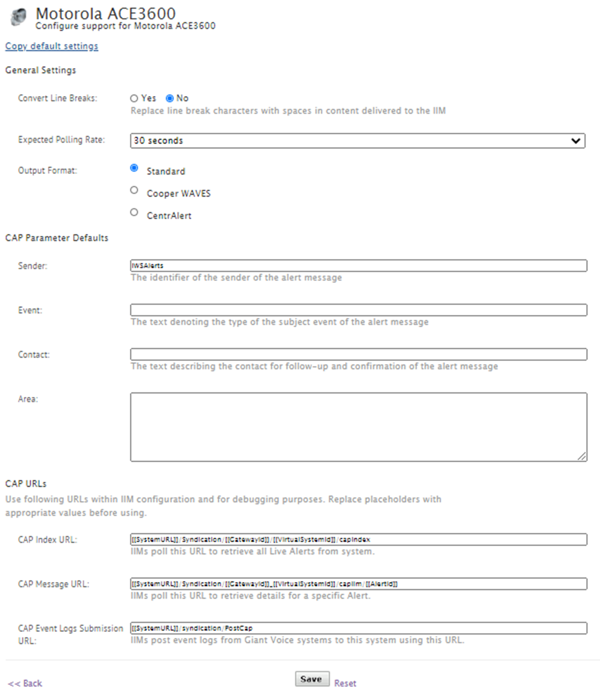600x700 pixels.
Task: Click the 'Replace line break characters' hint text
Action: click(288, 111)
